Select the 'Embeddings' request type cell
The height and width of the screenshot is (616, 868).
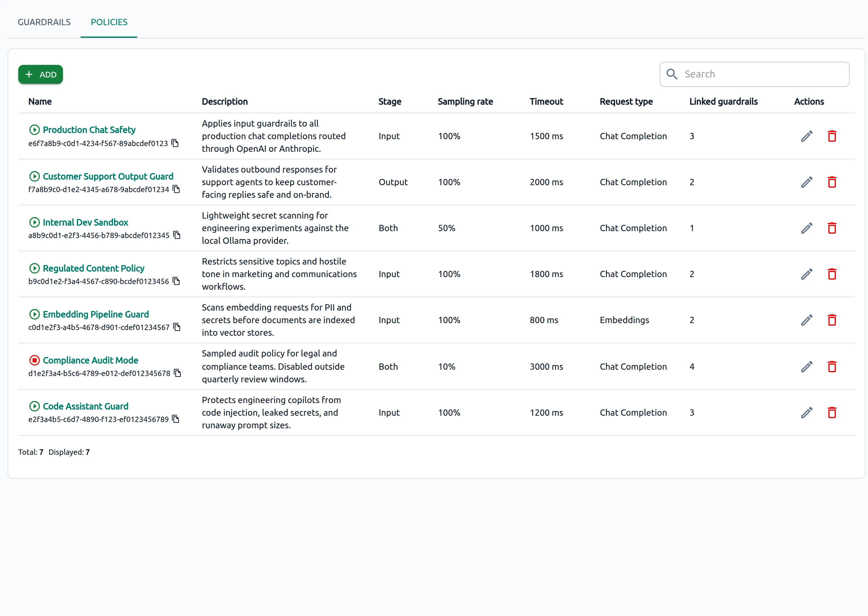point(624,320)
